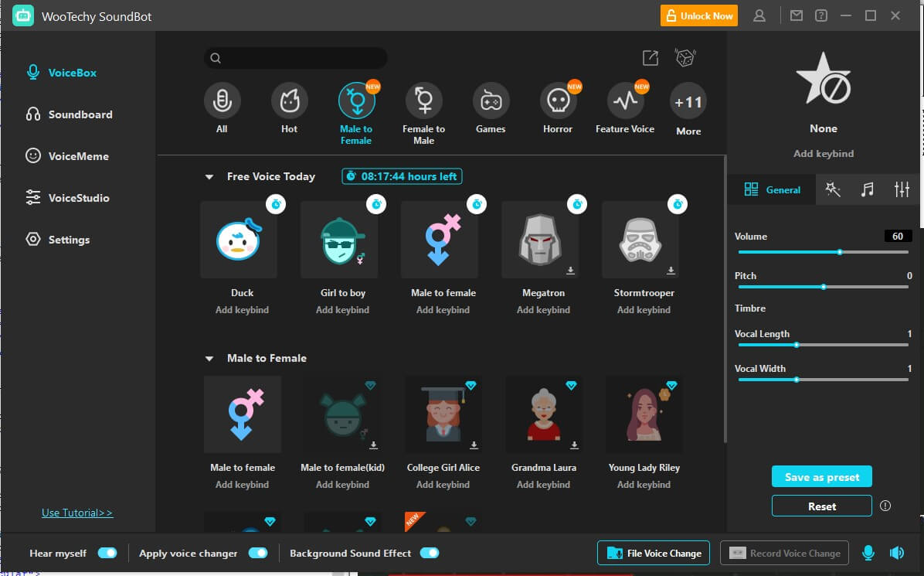
Task: Select the Horror skull category icon
Action: pyautogui.click(x=558, y=101)
